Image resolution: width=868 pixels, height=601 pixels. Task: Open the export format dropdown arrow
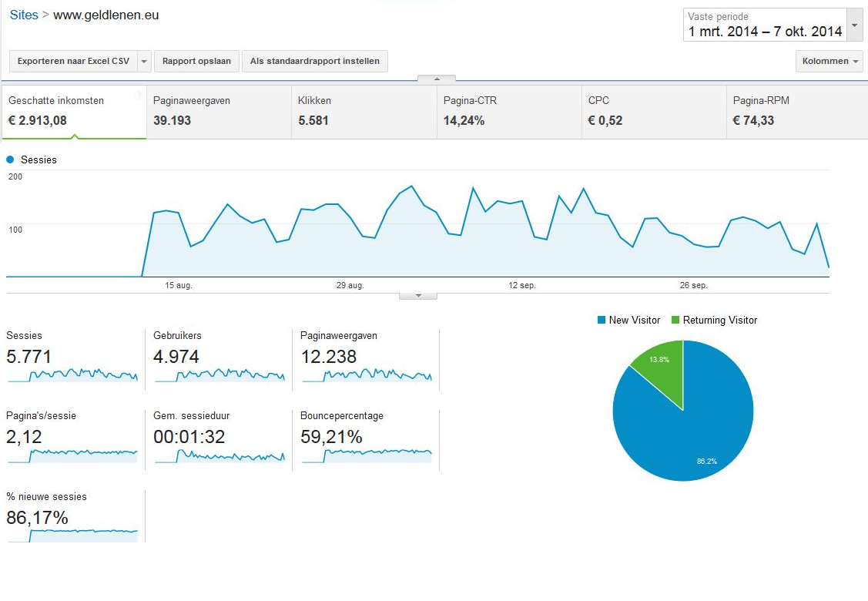pyautogui.click(x=144, y=61)
